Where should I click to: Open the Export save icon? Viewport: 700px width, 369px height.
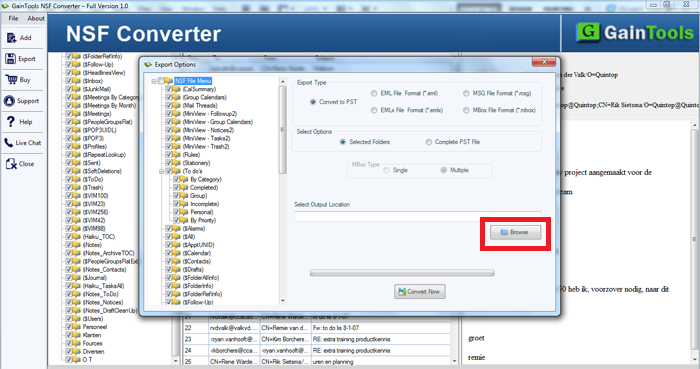[10, 58]
